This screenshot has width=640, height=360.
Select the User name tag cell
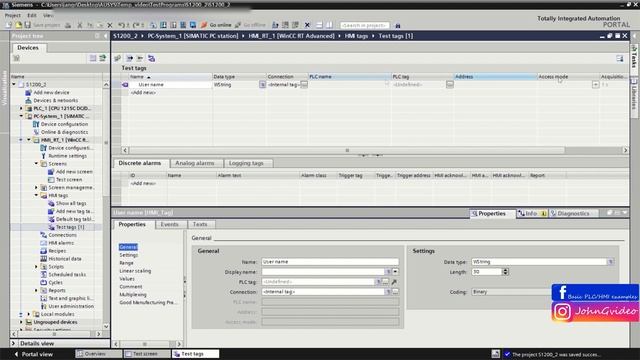point(170,84)
